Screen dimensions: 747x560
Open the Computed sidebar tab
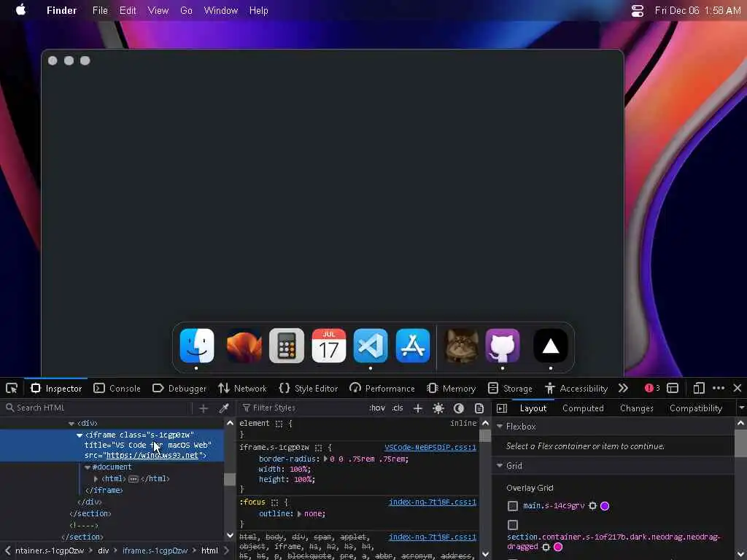583,408
